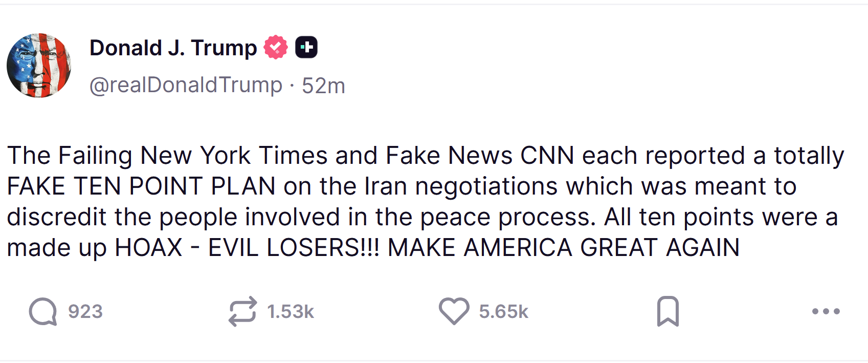Click the red verified checkmark badge
Screen dimensions: 868x363
276,48
